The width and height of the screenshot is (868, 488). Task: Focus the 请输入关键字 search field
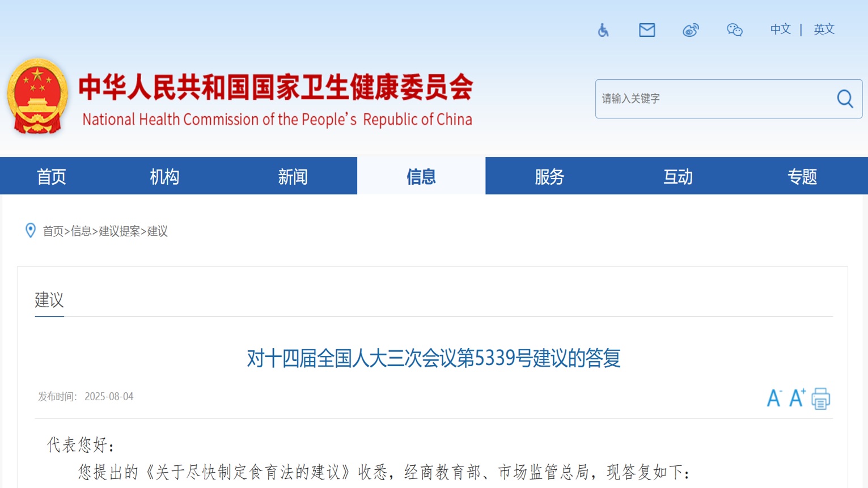pos(714,99)
